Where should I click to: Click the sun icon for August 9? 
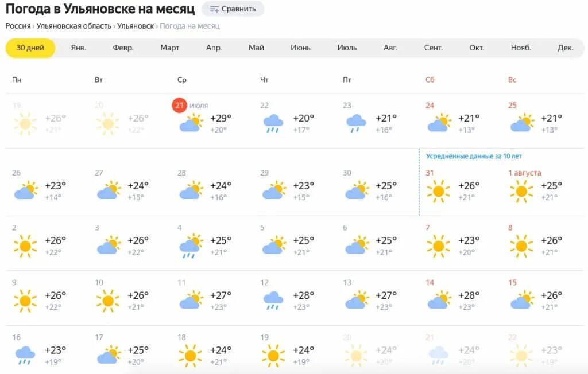point(25,301)
